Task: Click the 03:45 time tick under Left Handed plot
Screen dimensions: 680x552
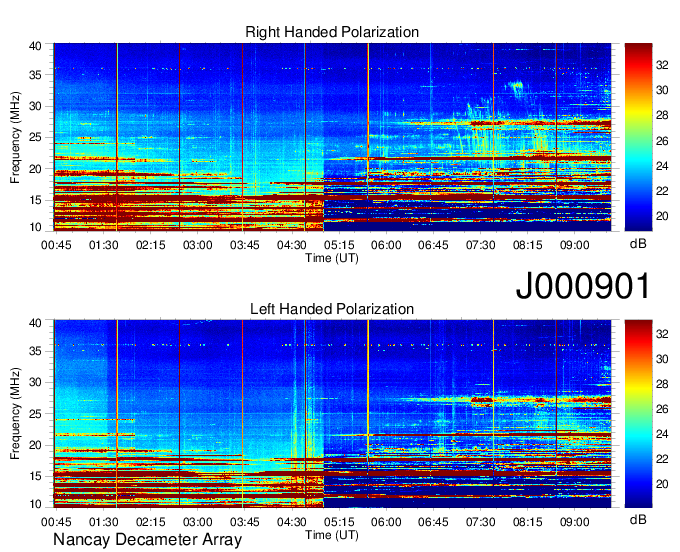Action: (245, 522)
